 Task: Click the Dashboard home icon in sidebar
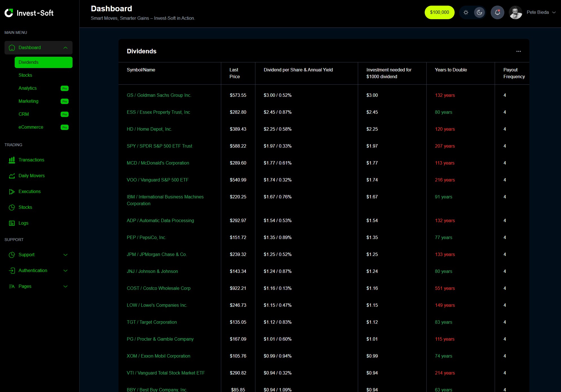12,48
